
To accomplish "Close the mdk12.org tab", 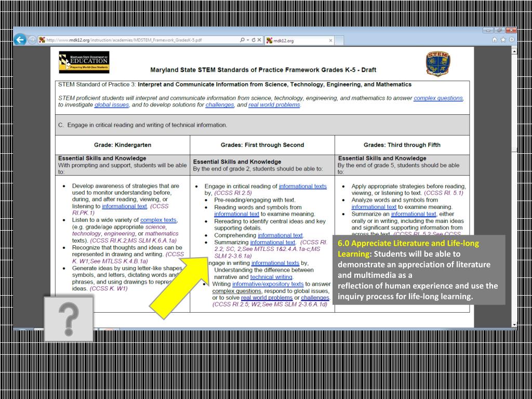I will 331,41.
